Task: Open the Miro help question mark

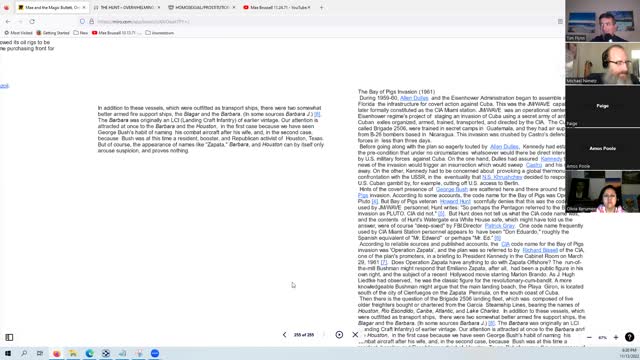Action: tap(629, 337)
